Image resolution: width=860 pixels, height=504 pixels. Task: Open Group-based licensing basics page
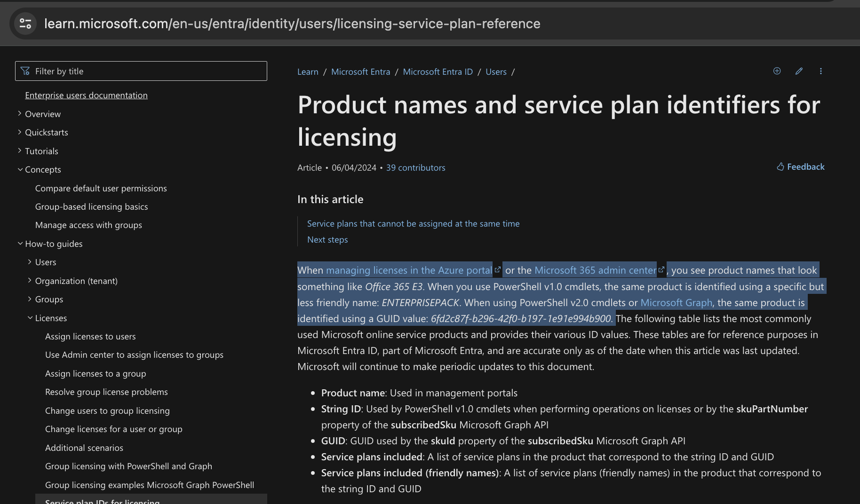[x=91, y=206]
